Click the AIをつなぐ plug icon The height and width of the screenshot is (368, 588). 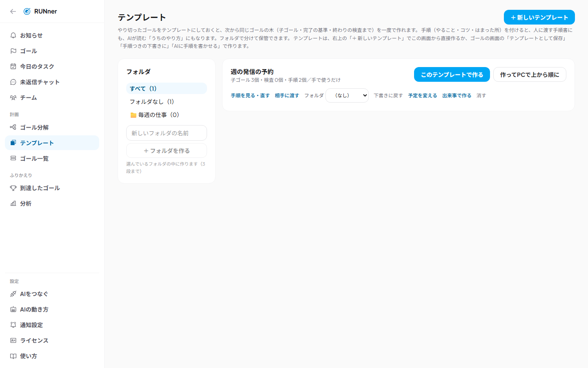(13, 294)
